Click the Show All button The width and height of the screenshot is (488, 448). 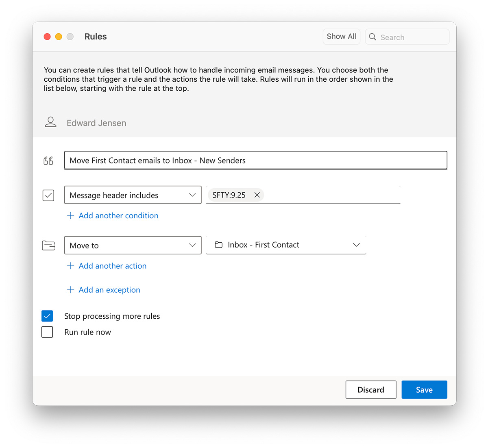[341, 36]
